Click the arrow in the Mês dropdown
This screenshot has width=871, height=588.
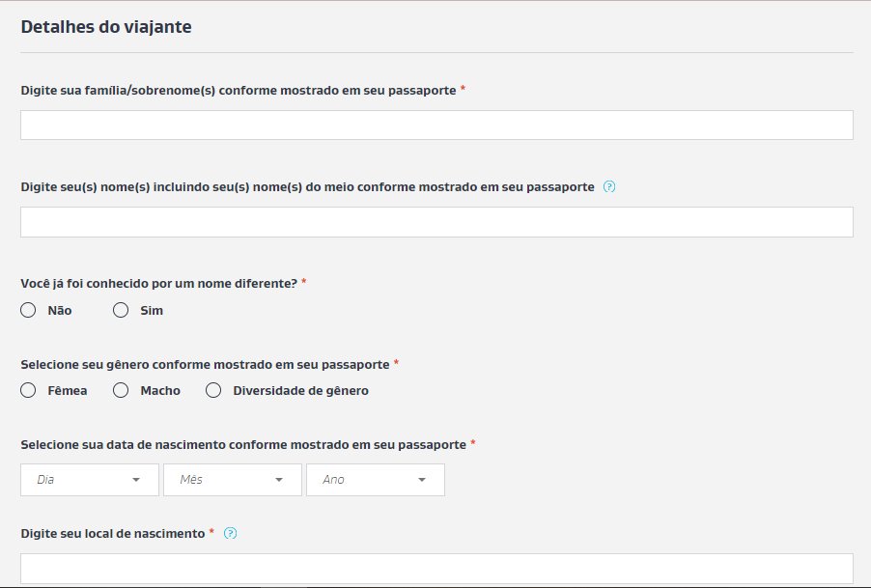pos(279,480)
